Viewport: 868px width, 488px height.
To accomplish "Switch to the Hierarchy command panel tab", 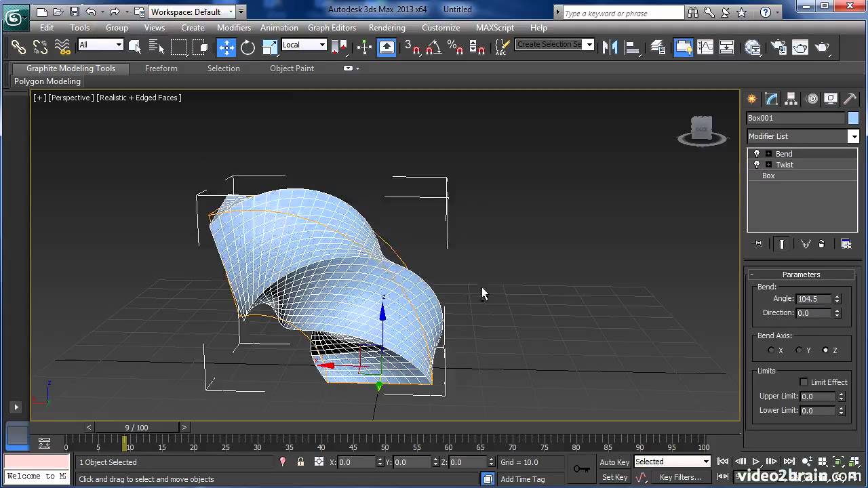I will [791, 99].
